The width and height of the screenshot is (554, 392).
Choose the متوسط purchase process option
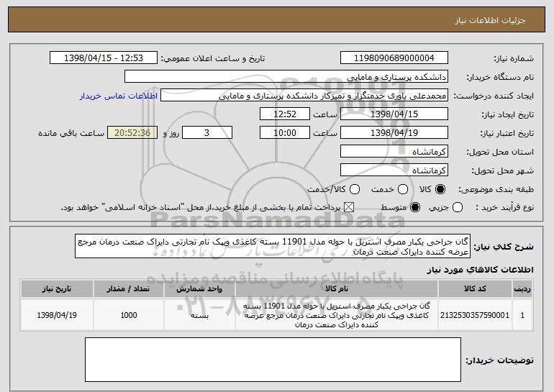(x=415, y=208)
